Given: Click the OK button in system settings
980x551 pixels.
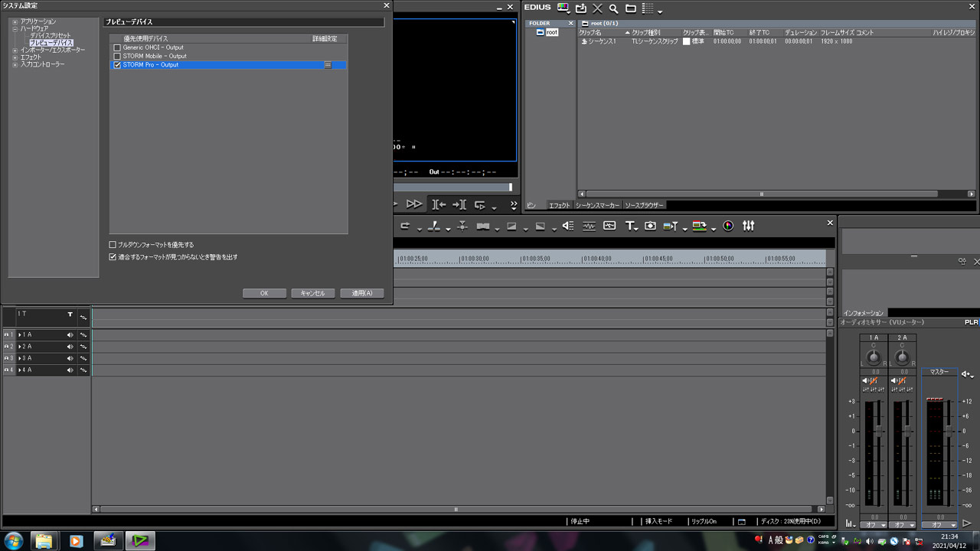Looking at the screenshot, I should [263, 293].
